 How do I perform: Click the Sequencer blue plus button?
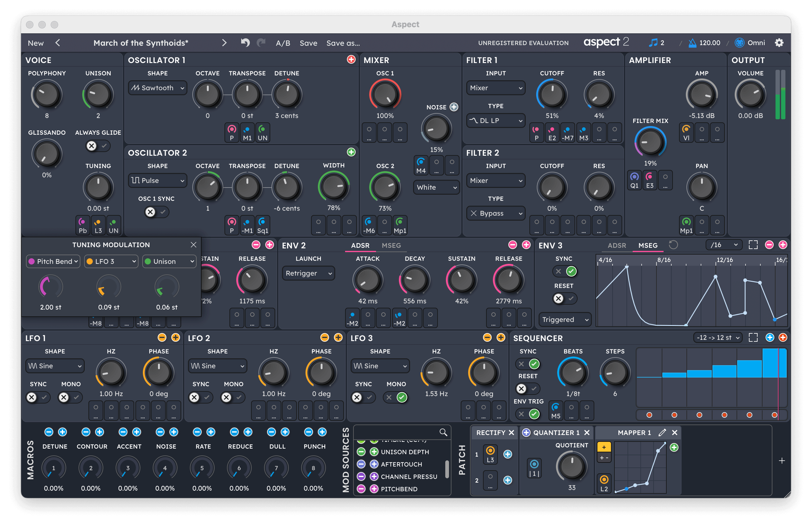point(769,337)
